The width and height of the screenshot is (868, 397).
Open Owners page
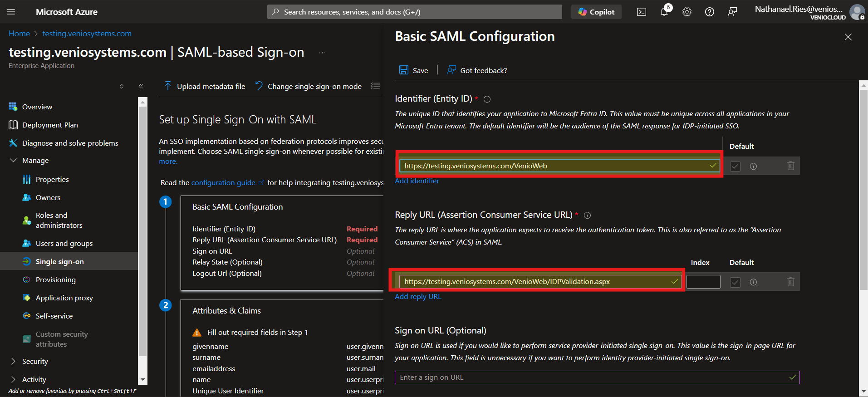coord(48,197)
